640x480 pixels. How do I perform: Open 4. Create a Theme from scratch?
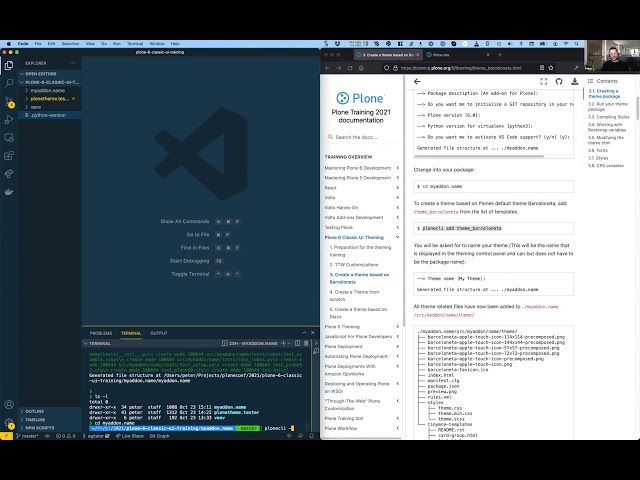pos(354,296)
